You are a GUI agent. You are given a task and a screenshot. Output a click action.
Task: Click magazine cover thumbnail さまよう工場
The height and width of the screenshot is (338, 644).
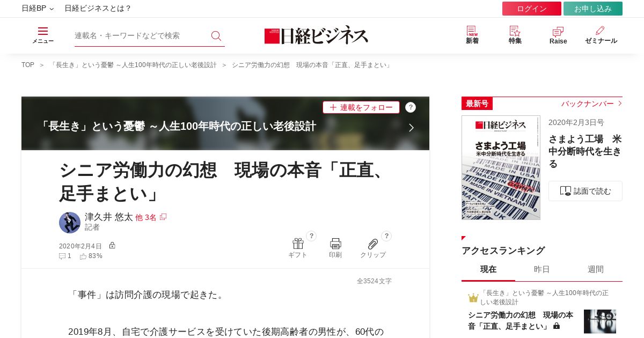501,167
